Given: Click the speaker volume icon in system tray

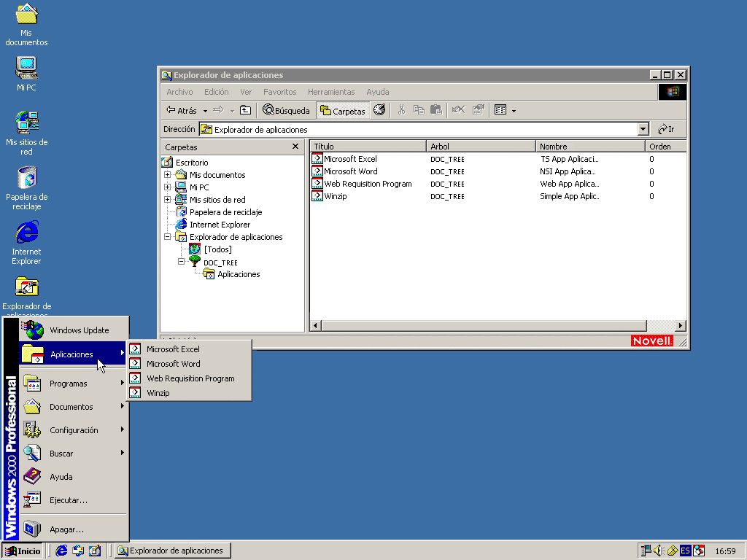Looking at the screenshot, I should 658,551.
